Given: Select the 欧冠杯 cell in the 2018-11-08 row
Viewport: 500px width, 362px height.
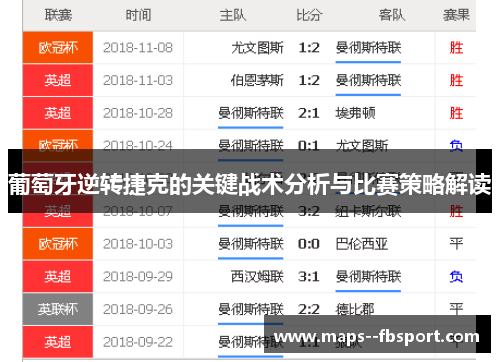Looking at the screenshot, I should click(58, 47).
